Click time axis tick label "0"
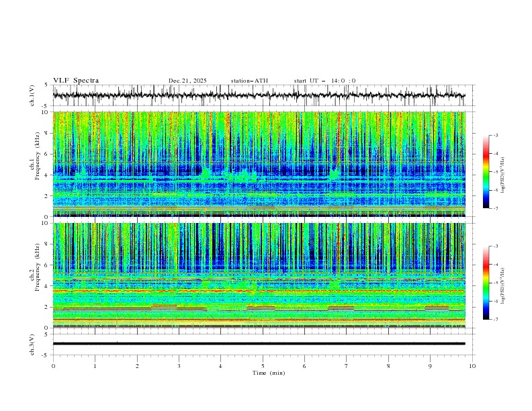This screenshot has width=532, height=411. pyautogui.click(x=53, y=366)
